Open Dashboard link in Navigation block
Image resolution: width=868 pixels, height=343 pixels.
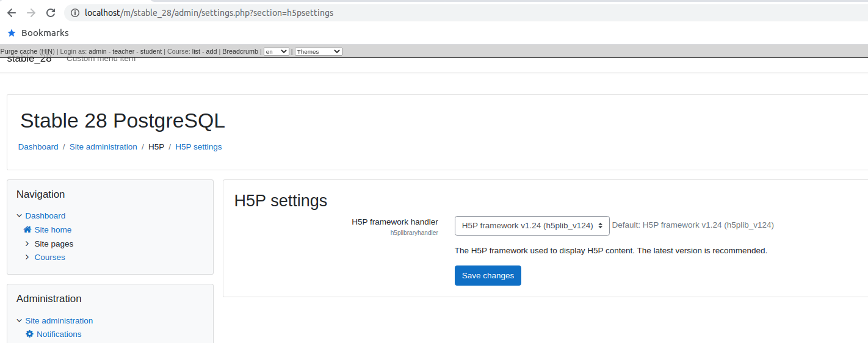coord(45,215)
